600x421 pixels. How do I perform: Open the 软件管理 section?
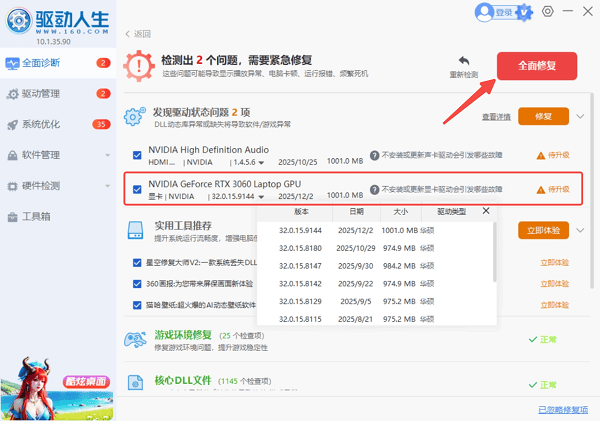(x=58, y=155)
